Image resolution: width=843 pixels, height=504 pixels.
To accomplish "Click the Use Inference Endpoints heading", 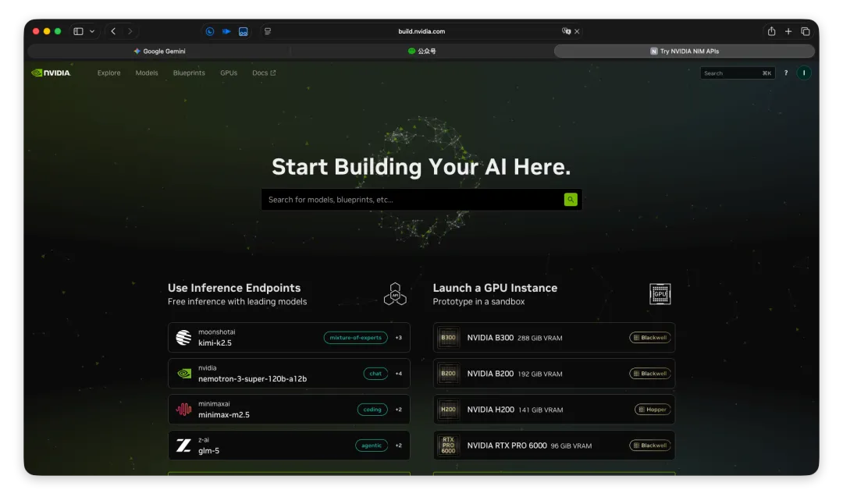I will click(x=234, y=288).
